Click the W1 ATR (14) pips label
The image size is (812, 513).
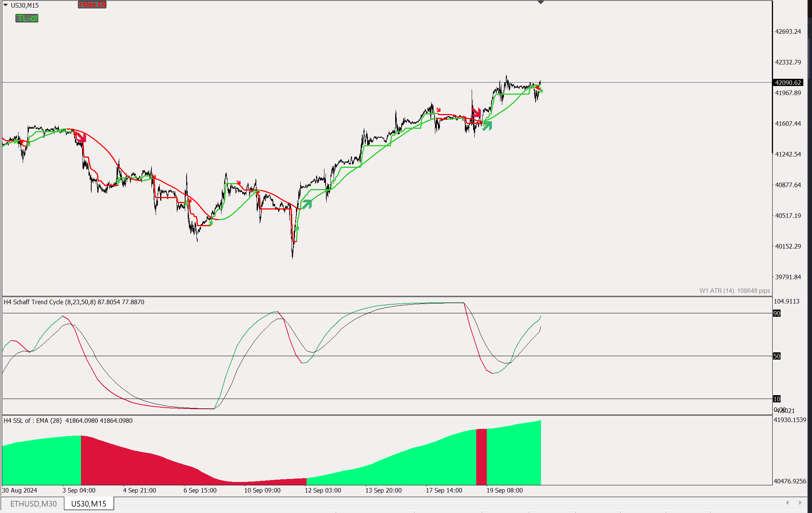pyautogui.click(x=734, y=291)
